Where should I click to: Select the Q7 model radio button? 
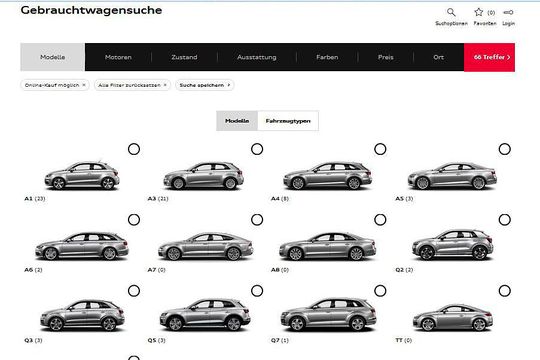380,291
